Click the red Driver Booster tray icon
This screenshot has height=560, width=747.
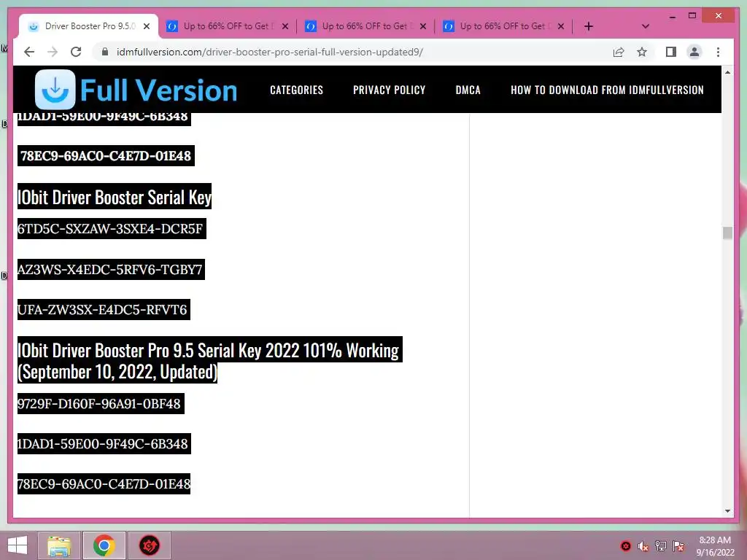point(625,546)
